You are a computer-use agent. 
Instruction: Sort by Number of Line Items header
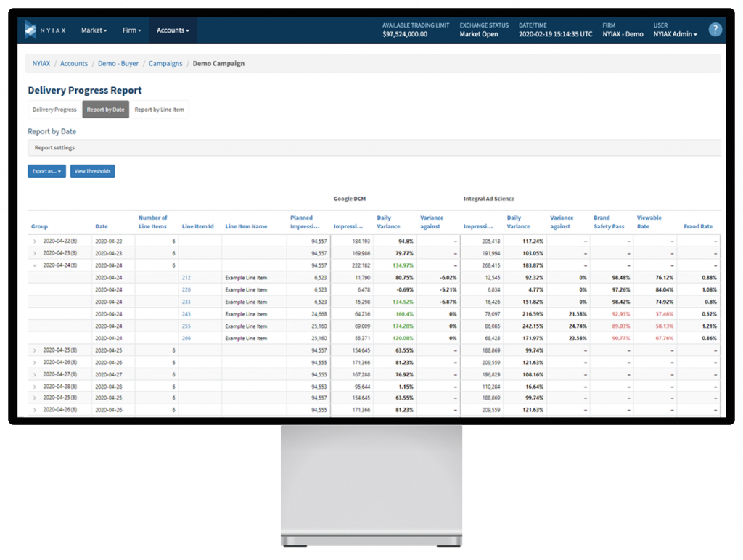point(152,222)
